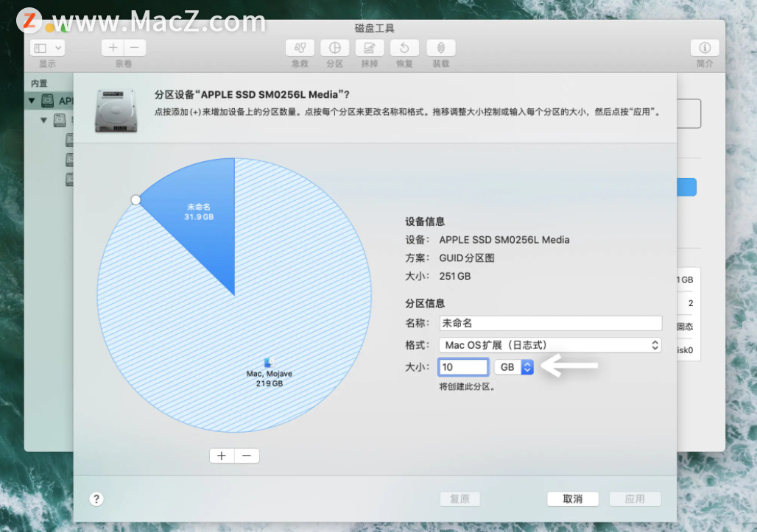Screen dimensions: 757x532
Task: Click the Partition (分区) toolbar icon
Action: coord(334,48)
